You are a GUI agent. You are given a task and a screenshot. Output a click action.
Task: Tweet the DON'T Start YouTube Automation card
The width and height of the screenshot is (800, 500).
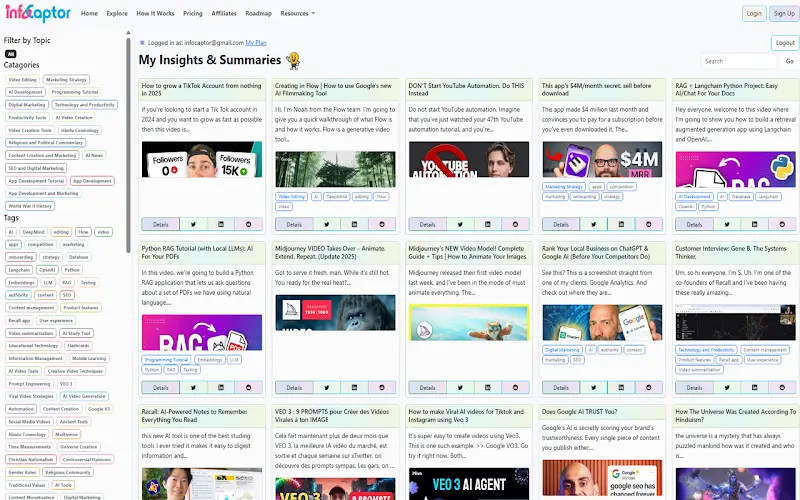[x=460, y=224]
